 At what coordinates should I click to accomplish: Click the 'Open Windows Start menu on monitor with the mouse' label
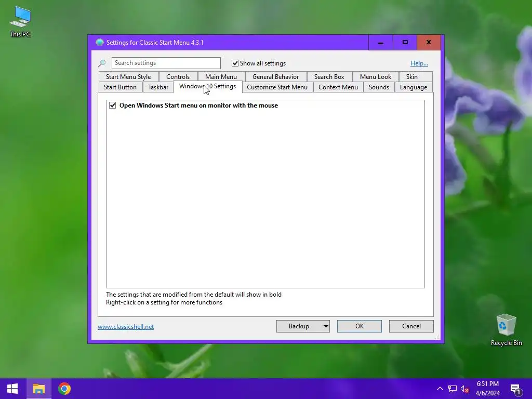pos(198,105)
